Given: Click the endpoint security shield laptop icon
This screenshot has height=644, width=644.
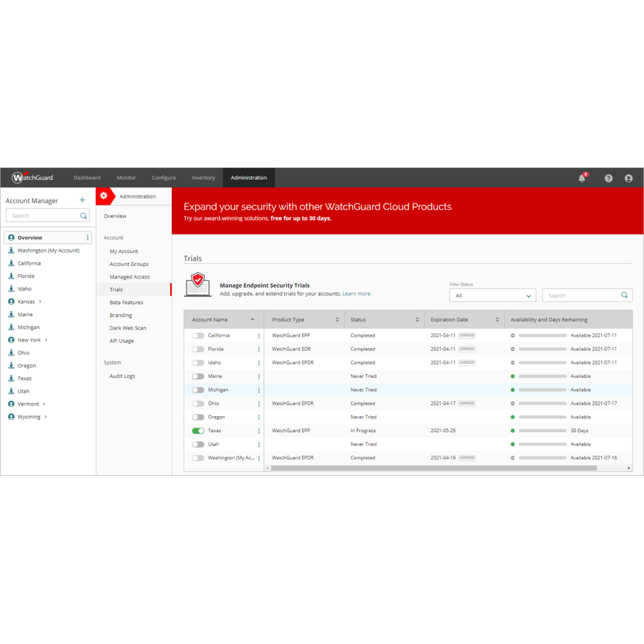Looking at the screenshot, I should tap(198, 284).
